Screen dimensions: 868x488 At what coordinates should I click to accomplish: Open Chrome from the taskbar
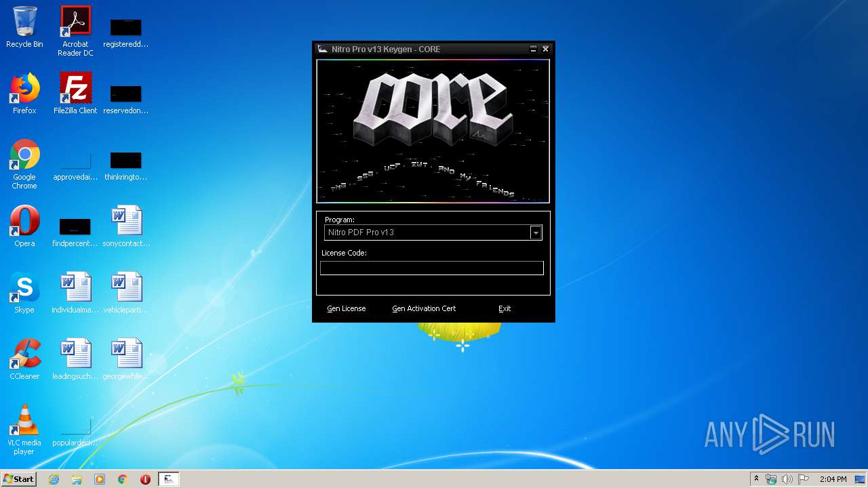tap(123, 479)
